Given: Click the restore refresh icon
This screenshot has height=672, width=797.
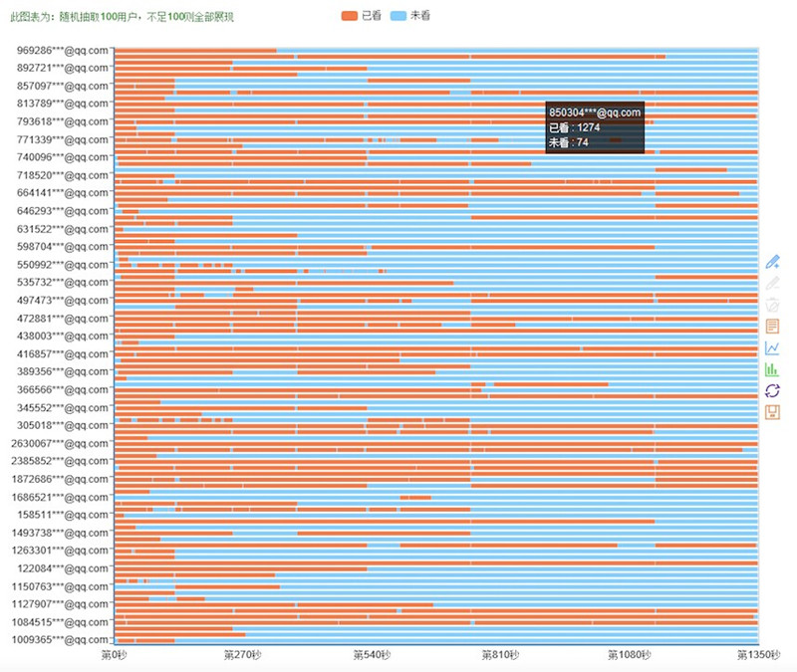Looking at the screenshot, I should (x=772, y=390).
